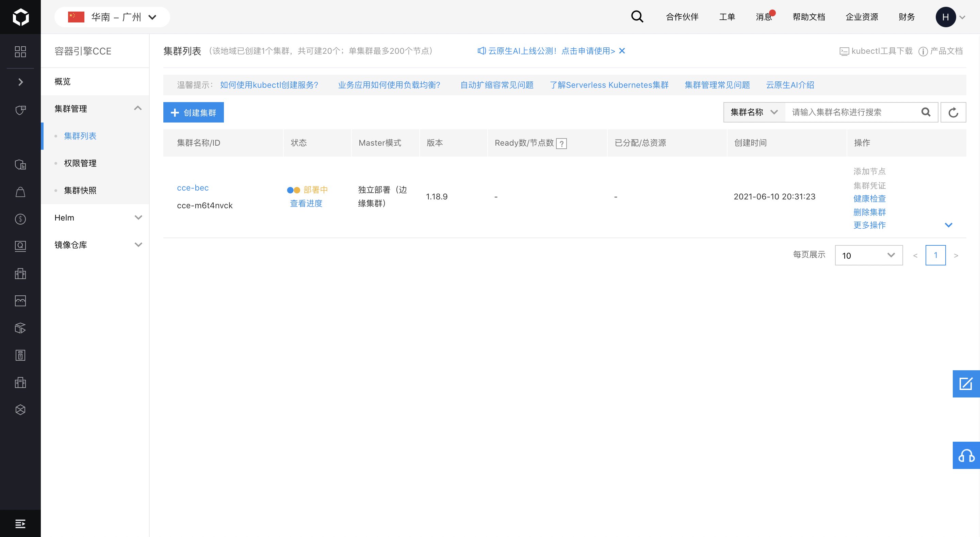The height and width of the screenshot is (537, 980).
Task: Open the cce-bec cluster link
Action: click(x=193, y=188)
